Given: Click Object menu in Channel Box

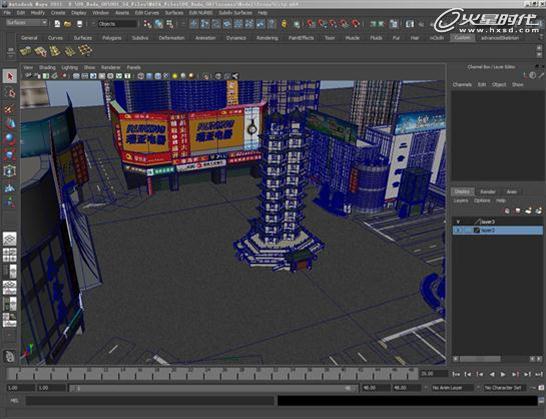Looking at the screenshot, I should point(499,84).
